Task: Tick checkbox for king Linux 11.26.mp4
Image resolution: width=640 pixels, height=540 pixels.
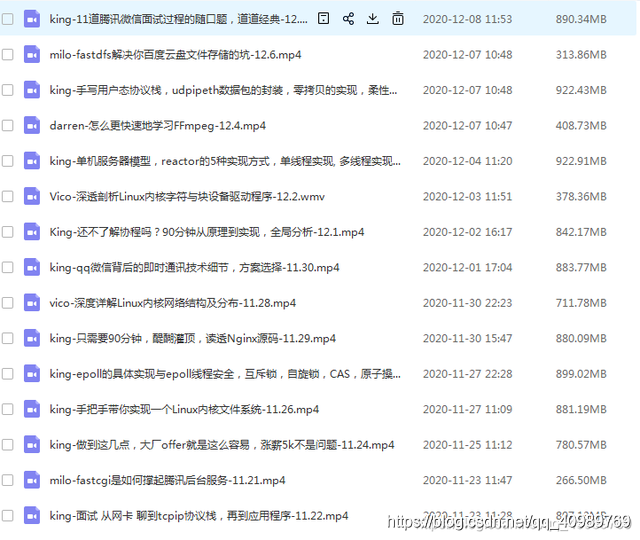Action: click(7, 409)
